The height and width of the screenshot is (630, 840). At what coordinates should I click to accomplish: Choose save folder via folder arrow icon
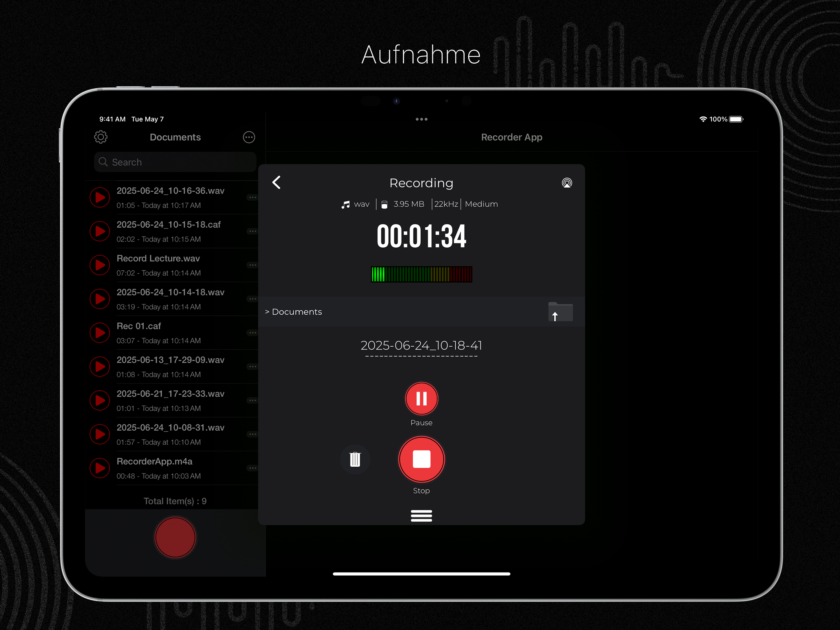click(560, 312)
